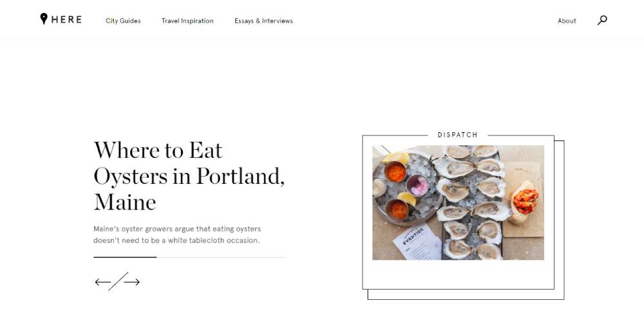Click the dark filled segment of slide progress bar
Viewport: 644px width, 316px height.
pyautogui.click(x=125, y=257)
